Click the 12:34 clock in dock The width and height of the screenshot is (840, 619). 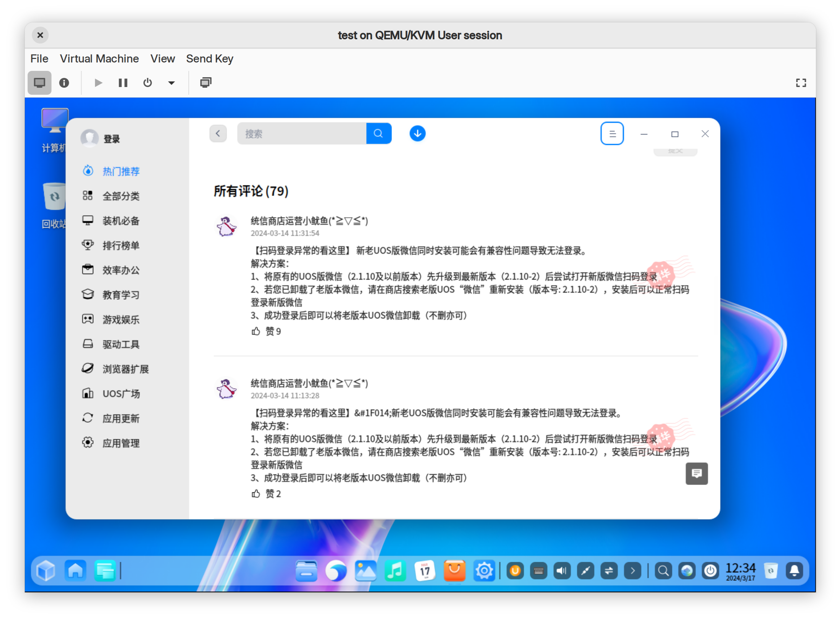tap(740, 571)
